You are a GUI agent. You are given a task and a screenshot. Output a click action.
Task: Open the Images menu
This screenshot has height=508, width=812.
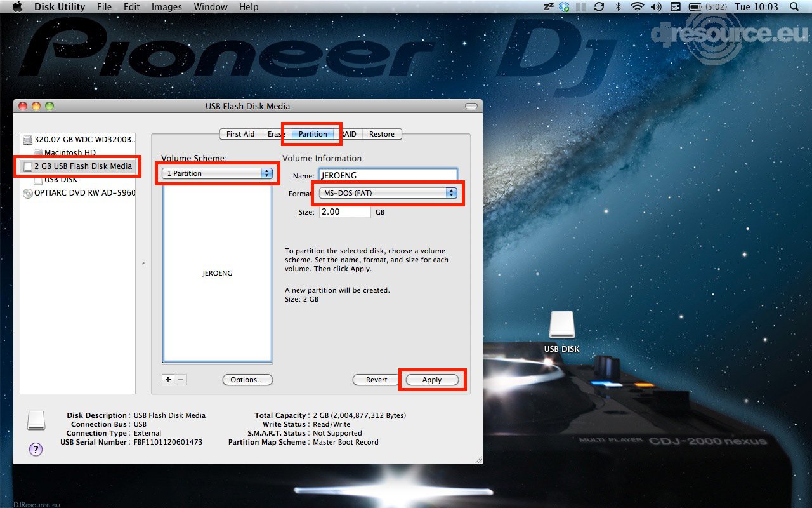tap(167, 7)
